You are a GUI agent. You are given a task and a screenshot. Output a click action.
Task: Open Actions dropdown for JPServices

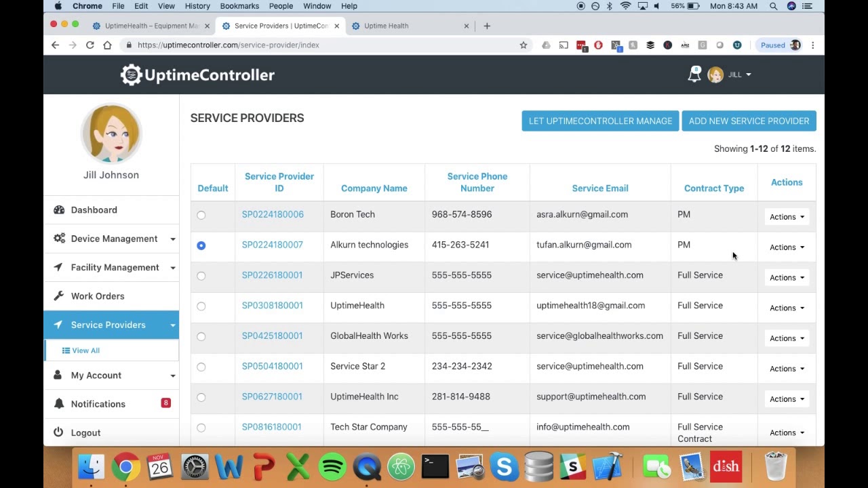[787, 277]
